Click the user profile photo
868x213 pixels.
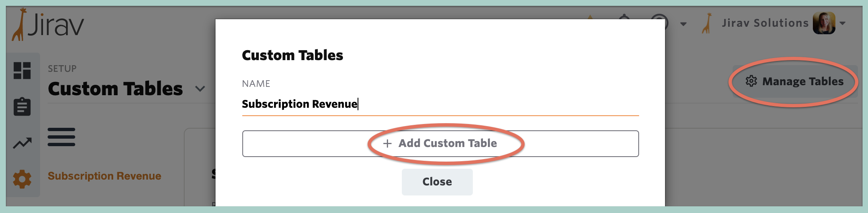coord(824,23)
